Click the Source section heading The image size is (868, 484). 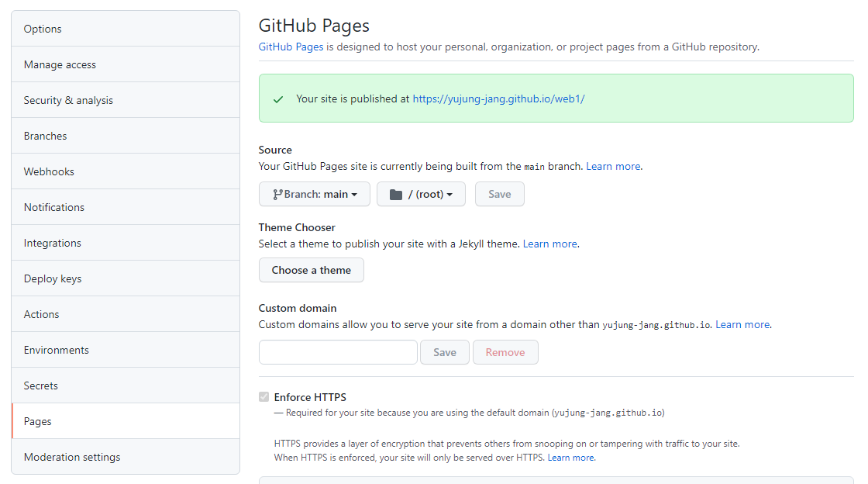click(x=275, y=150)
